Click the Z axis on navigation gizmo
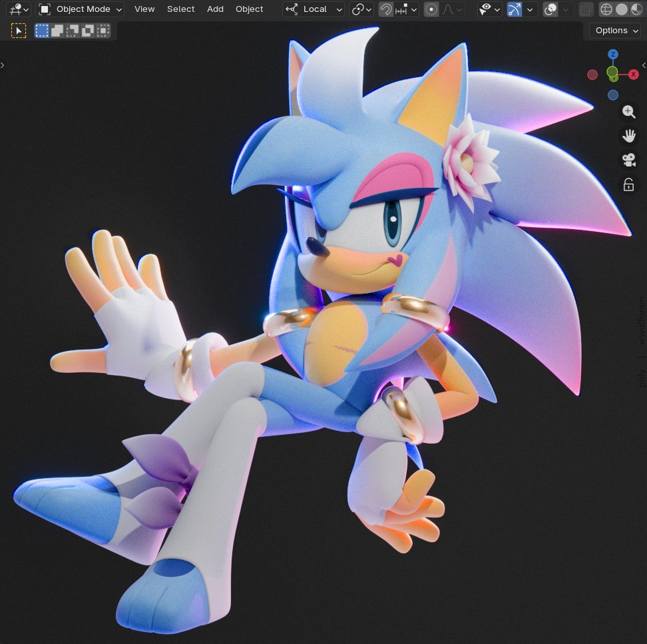The height and width of the screenshot is (644, 647). [x=613, y=54]
